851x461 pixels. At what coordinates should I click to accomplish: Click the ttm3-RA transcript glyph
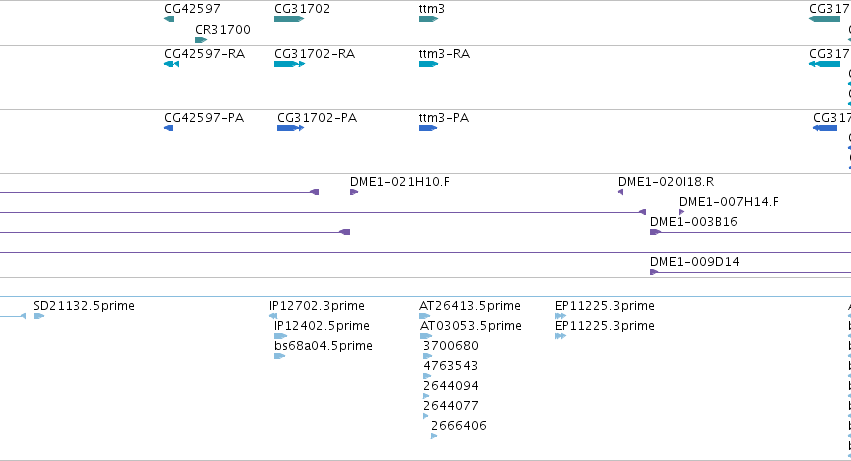click(x=428, y=64)
